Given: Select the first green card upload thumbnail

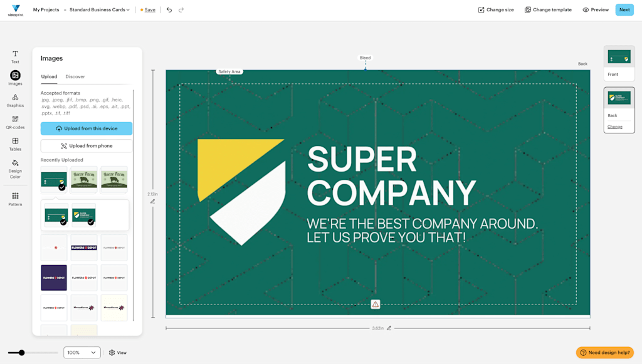Looking at the screenshot, I should tap(54, 180).
